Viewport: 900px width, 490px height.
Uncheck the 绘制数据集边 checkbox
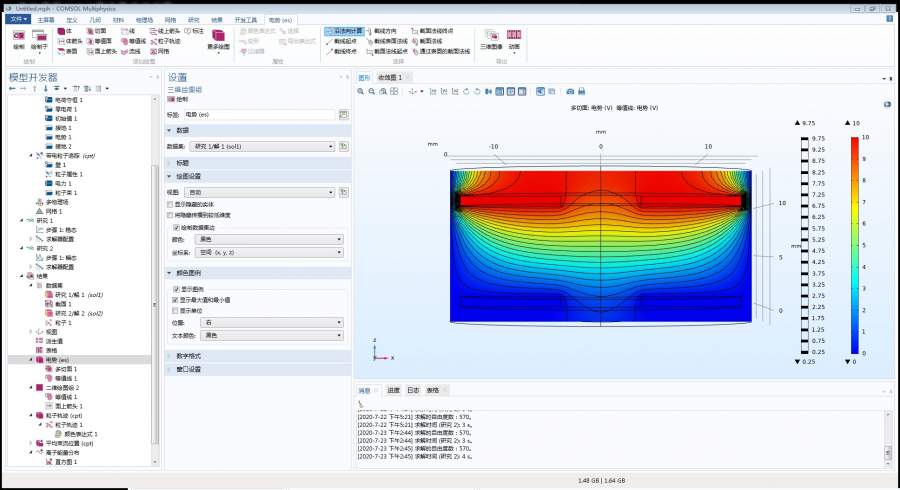177,227
